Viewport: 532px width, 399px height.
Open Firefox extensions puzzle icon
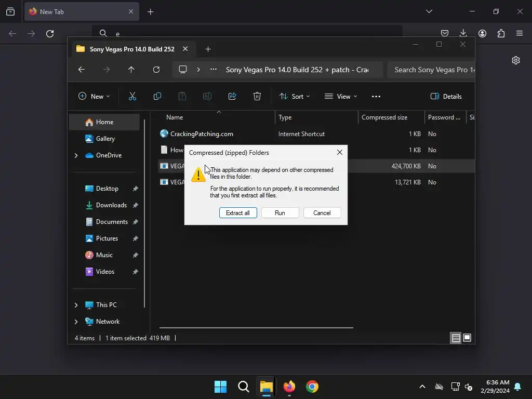click(501, 33)
